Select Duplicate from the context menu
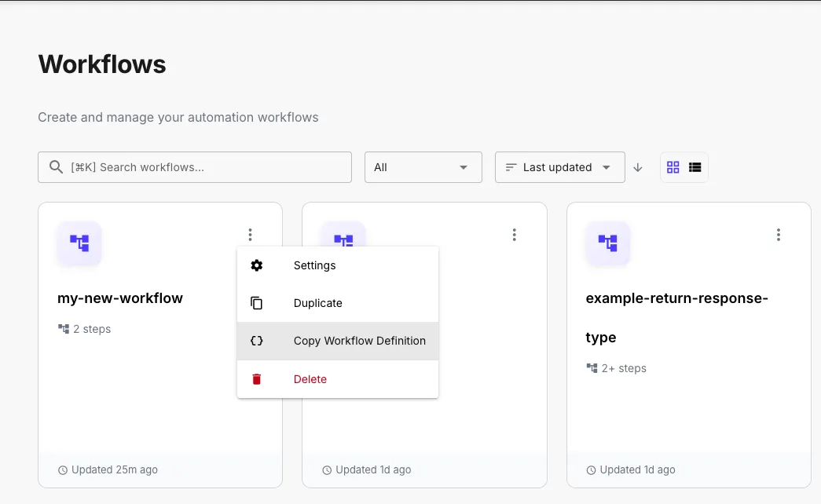821x504 pixels. coord(317,303)
